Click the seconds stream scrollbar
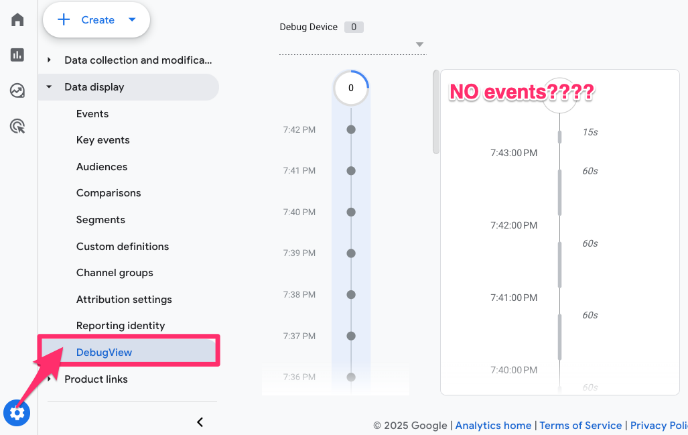 click(x=436, y=112)
